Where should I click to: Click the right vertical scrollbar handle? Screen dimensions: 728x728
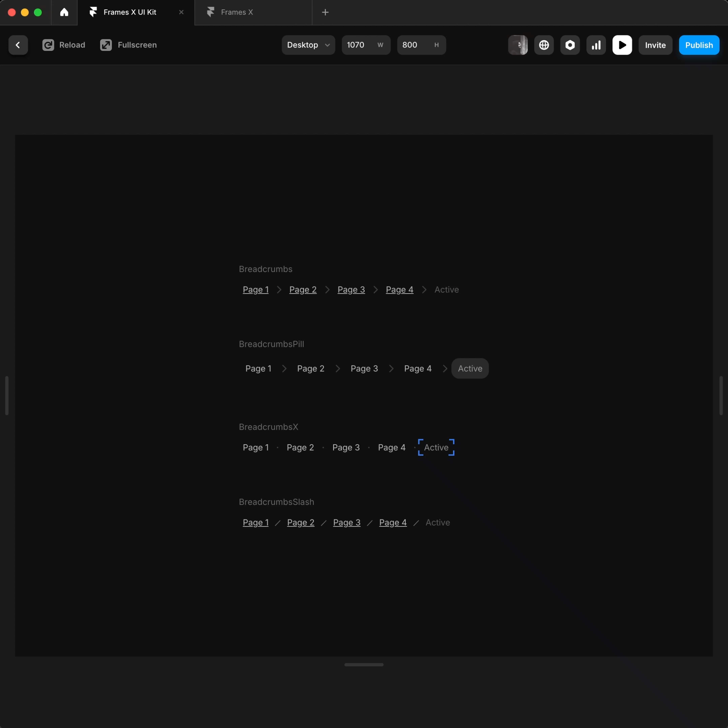[721, 395]
